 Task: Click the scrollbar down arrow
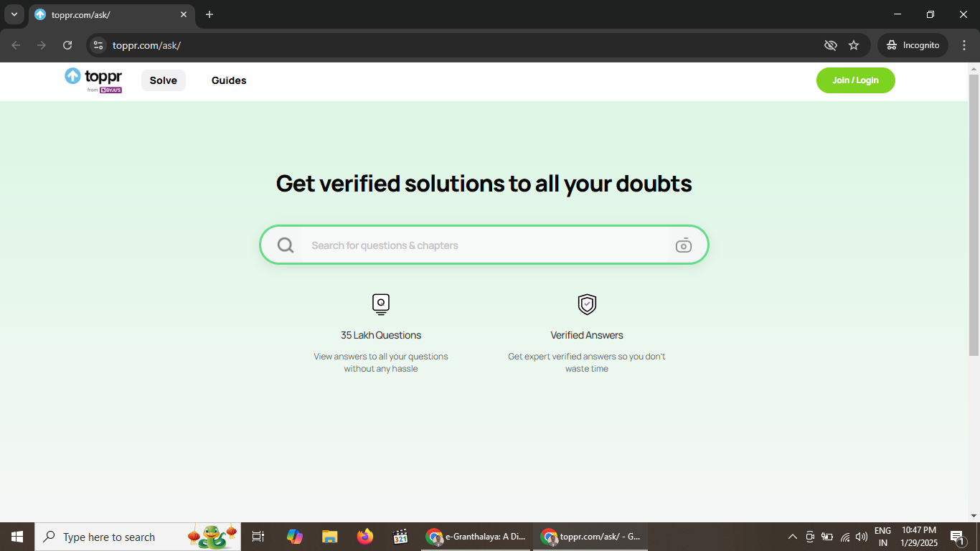point(974,515)
